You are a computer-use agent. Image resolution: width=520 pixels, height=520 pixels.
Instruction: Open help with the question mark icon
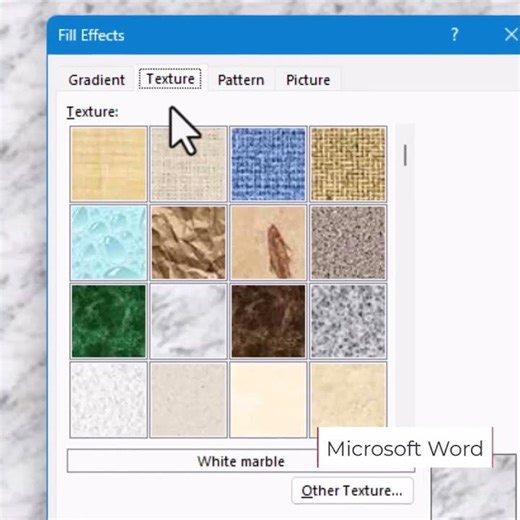(x=454, y=35)
